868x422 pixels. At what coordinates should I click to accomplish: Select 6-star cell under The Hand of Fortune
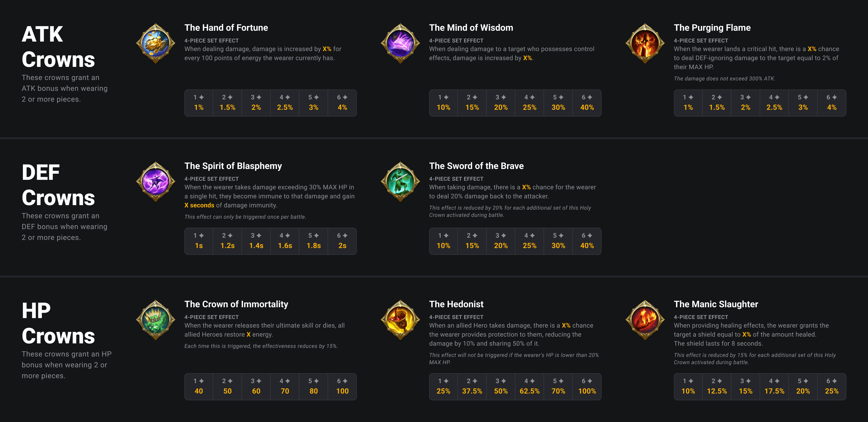[x=342, y=103]
